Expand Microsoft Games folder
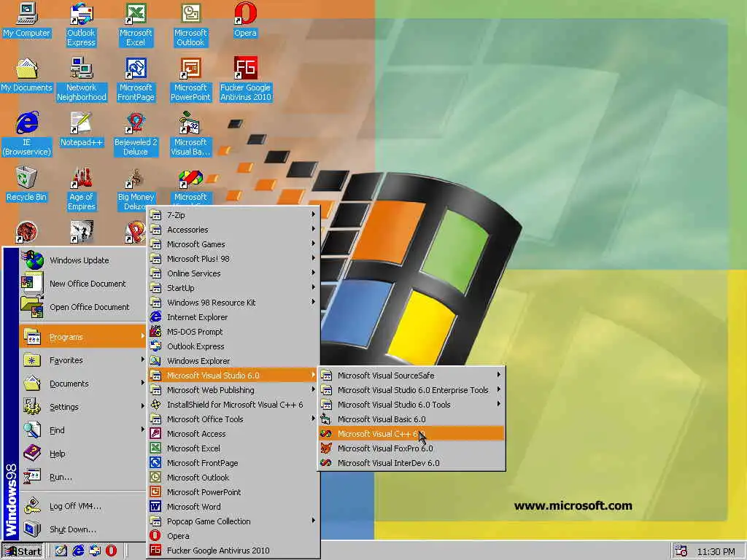747x560 pixels. 233,244
